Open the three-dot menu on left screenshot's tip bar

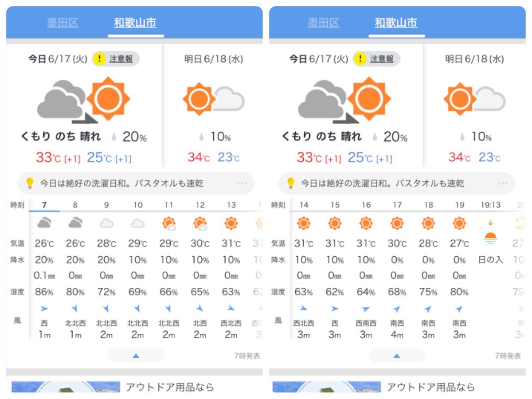[x=242, y=183]
